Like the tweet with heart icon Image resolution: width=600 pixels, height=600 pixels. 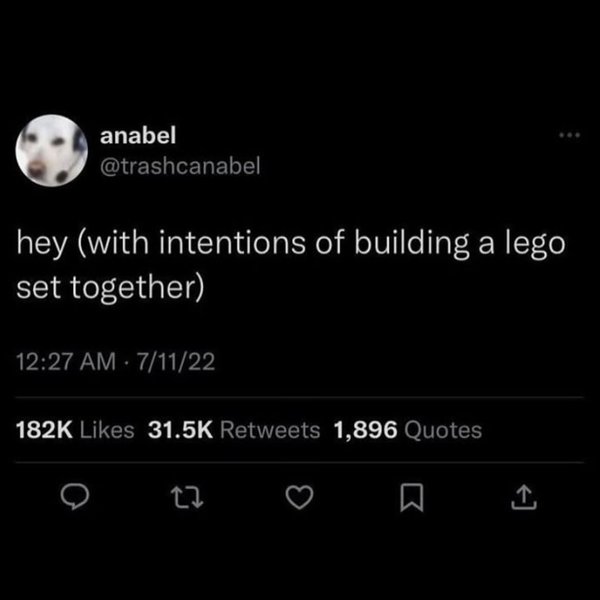click(x=300, y=497)
